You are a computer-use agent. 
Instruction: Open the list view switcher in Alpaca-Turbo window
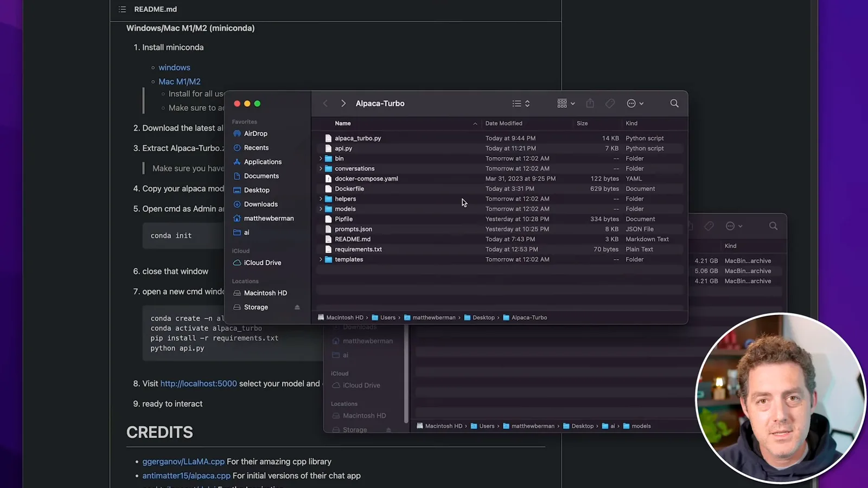click(x=521, y=104)
